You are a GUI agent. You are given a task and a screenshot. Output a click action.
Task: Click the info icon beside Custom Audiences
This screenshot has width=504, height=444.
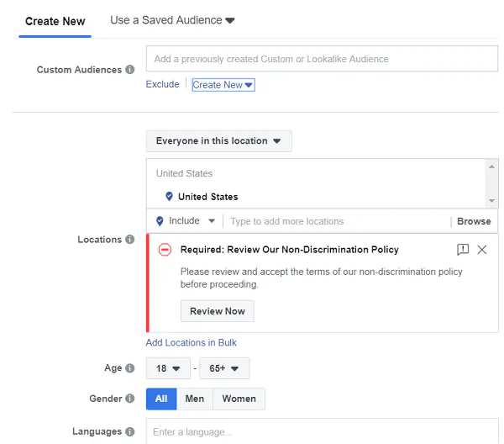tap(130, 70)
